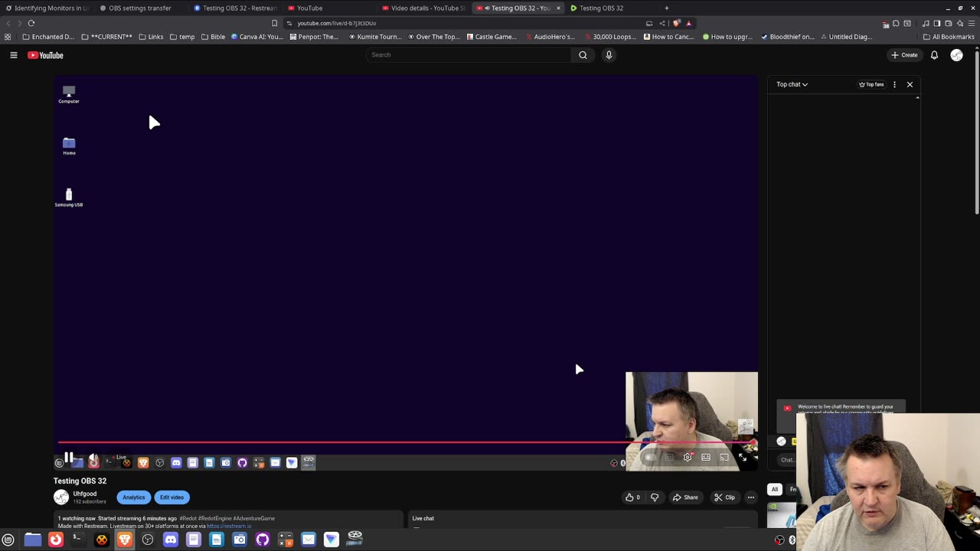The height and width of the screenshot is (551, 980).
Task: Open the video player settings gear
Action: (x=688, y=458)
